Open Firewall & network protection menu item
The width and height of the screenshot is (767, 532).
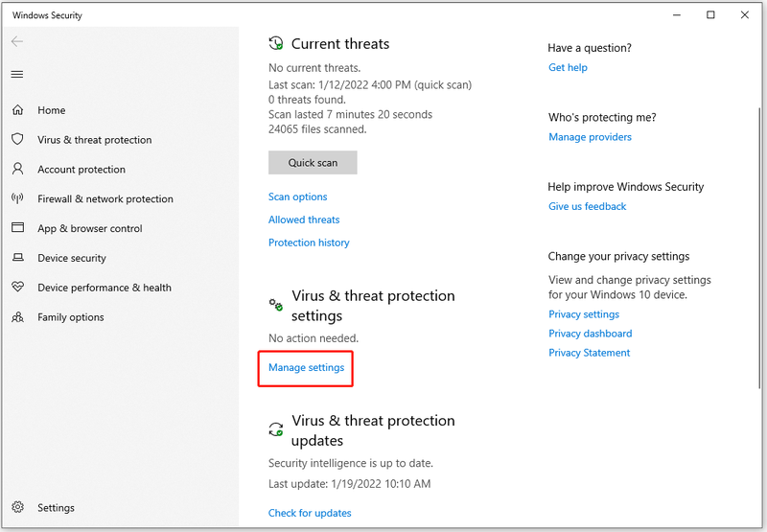coord(105,199)
